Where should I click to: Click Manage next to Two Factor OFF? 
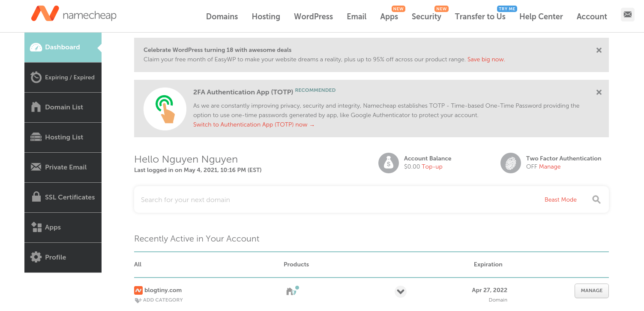(x=550, y=166)
